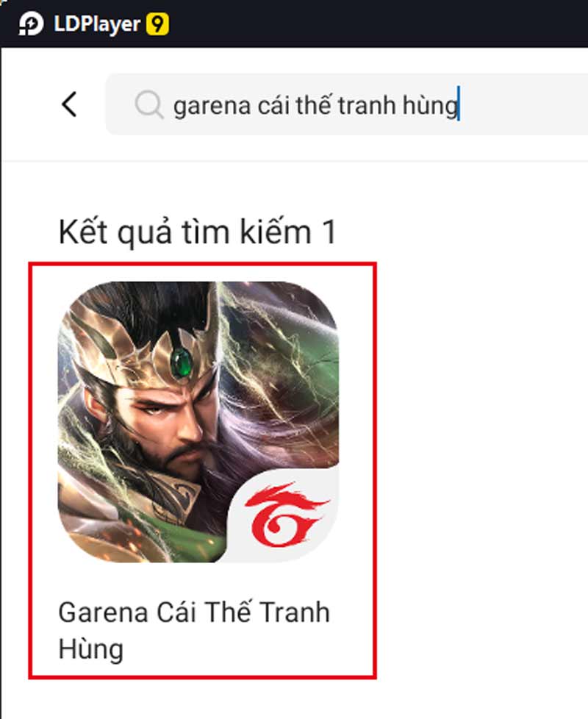588x719 pixels.
Task: Place cursor after the word 'hùng' in search
Action: pyautogui.click(x=459, y=105)
